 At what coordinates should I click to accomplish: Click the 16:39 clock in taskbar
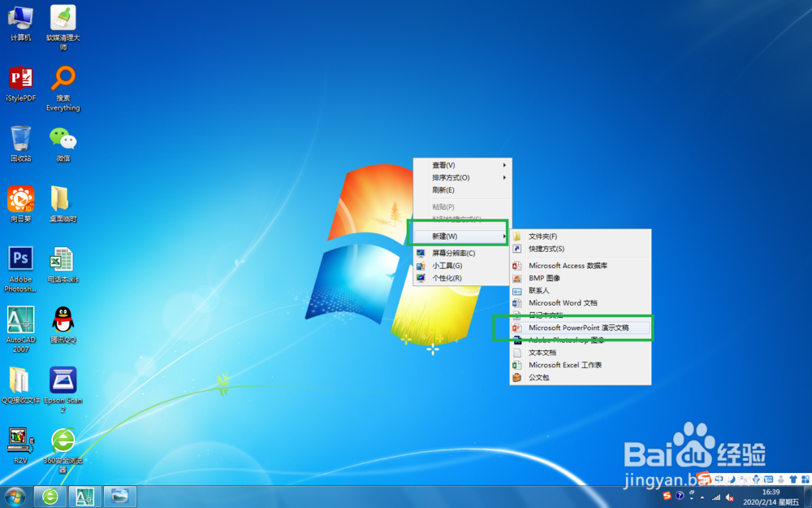(x=771, y=492)
